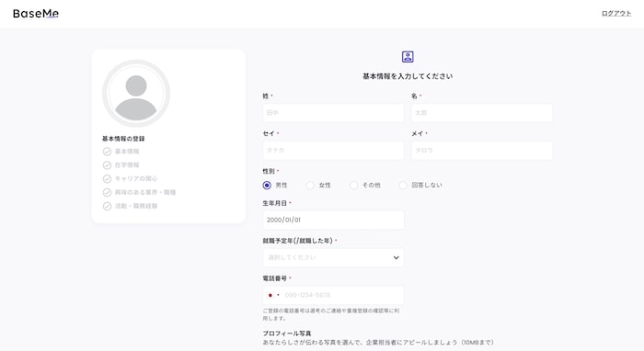
Task: Click the check icon beside 興味のある業界・職種
Action: click(107, 192)
